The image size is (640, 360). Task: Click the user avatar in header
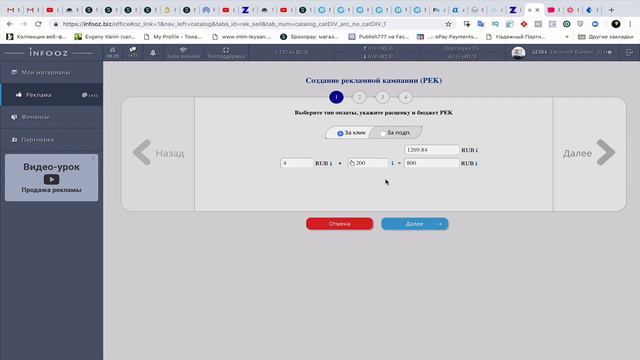(518, 53)
